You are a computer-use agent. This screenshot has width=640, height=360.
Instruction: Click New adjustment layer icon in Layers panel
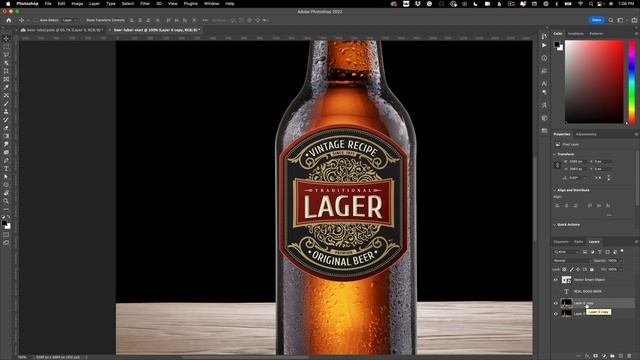coord(604,356)
